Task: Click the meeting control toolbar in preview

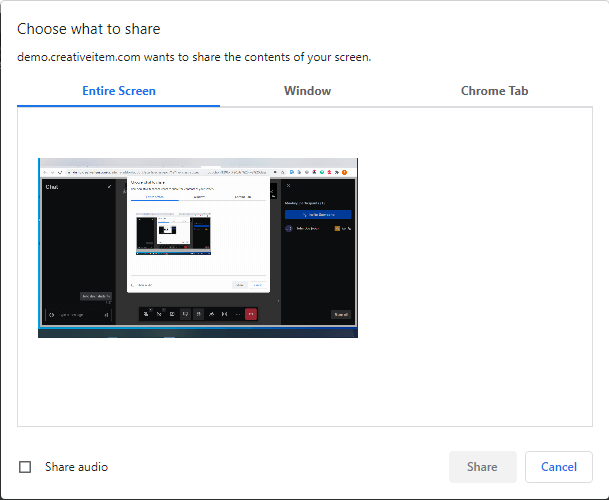Action: 198,314
